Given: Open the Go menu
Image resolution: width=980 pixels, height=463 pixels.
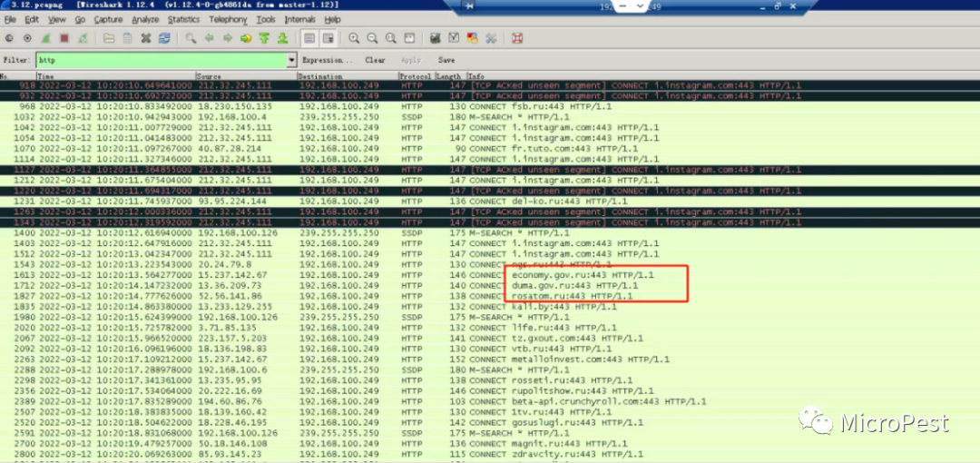Looking at the screenshot, I should pos(80,20).
